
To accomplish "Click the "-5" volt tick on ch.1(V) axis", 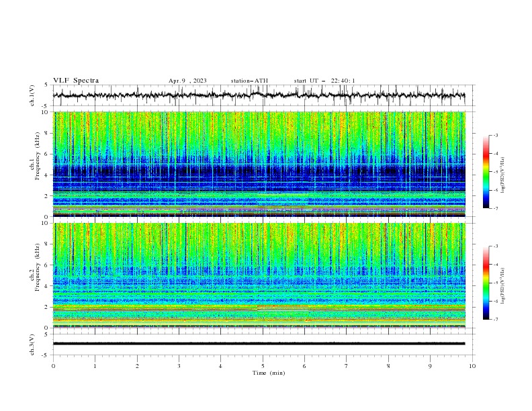I will click(45, 106).
